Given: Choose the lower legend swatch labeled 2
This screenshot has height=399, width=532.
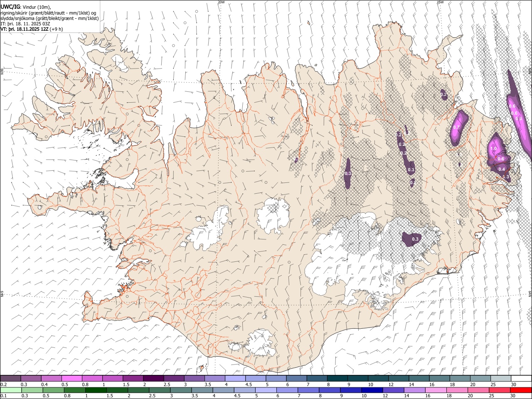Looking at the screenshot, I should pos(139,390).
